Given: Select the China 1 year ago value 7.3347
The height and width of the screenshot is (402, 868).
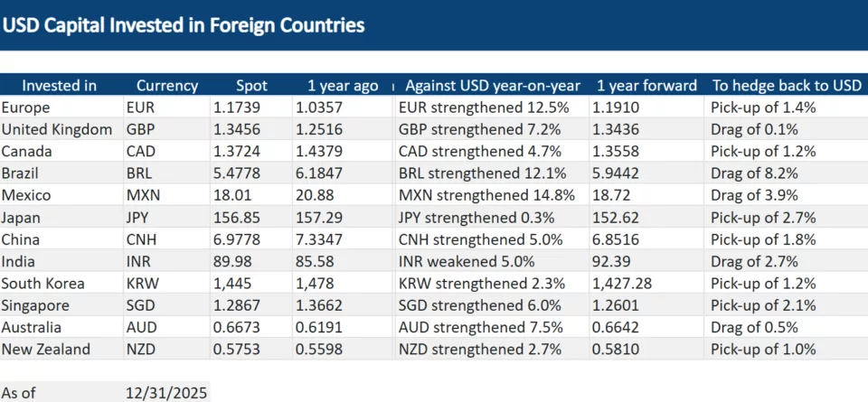Looking at the screenshot, I should coord(320,239).
